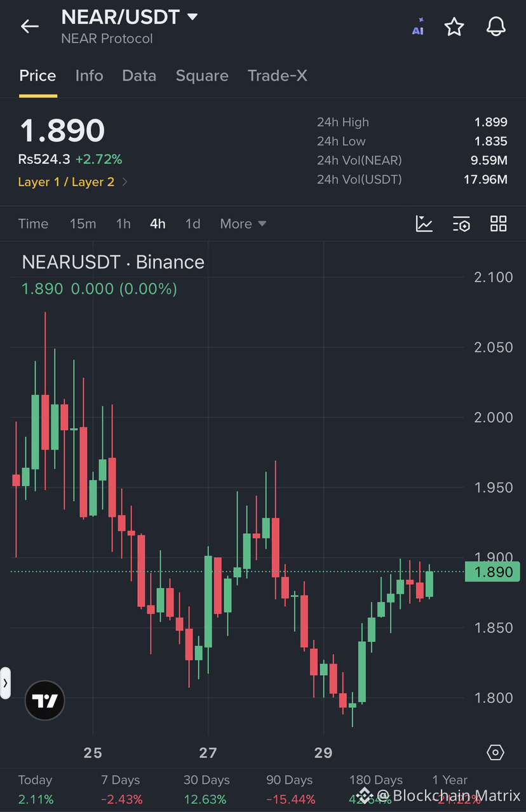Click the green 1.890 price label
526x812 pixels.
492,572
